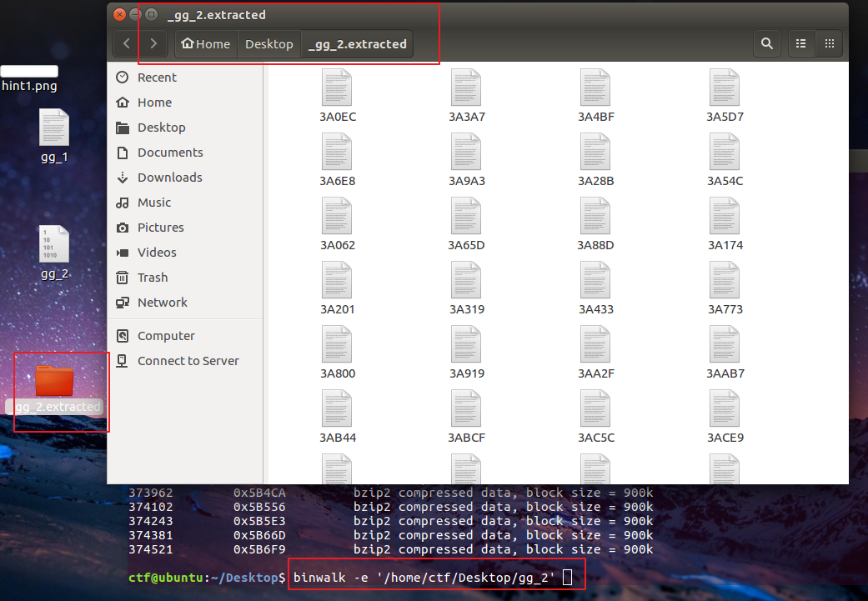
Task: Click terminal row with offset 0x5B4CA
Action: [x=391, y=493]
